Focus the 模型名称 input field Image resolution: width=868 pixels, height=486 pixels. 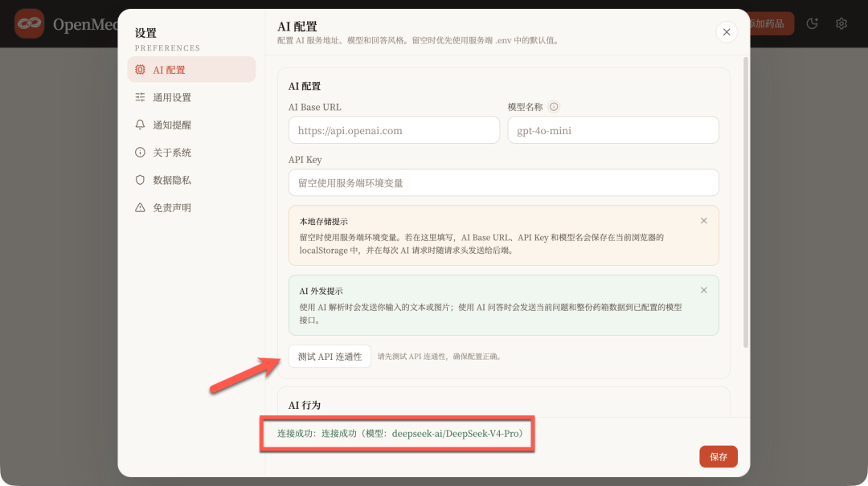pos(612,130)
